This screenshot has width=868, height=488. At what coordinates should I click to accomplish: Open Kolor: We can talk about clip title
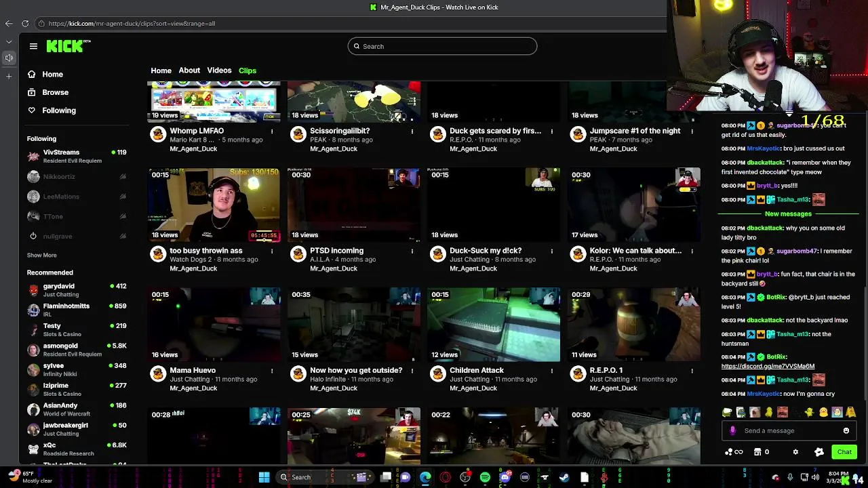[x=635, y=251]
